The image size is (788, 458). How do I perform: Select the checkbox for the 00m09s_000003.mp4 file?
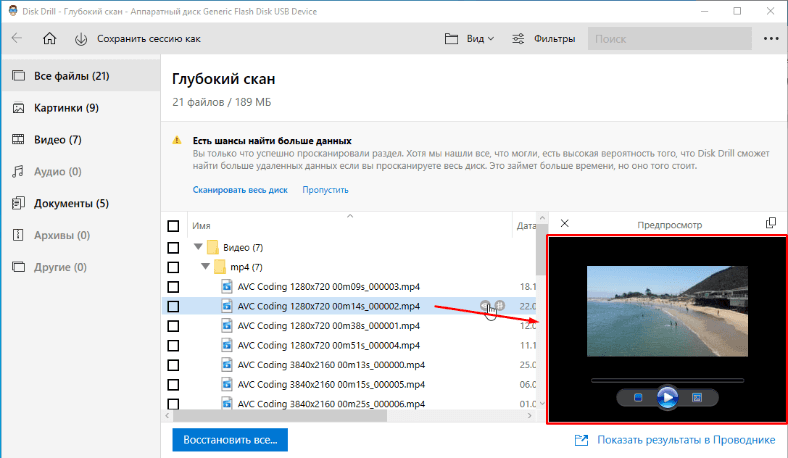click(174, 286)
